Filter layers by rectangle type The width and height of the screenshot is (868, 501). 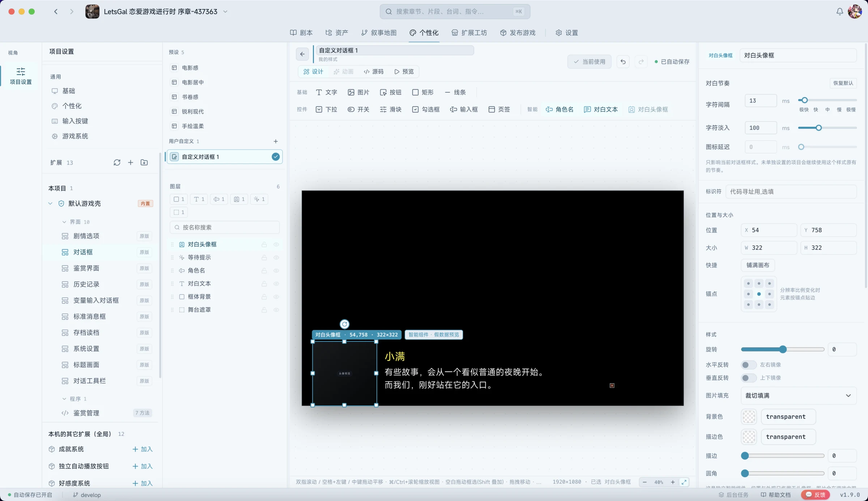[179, 199]
